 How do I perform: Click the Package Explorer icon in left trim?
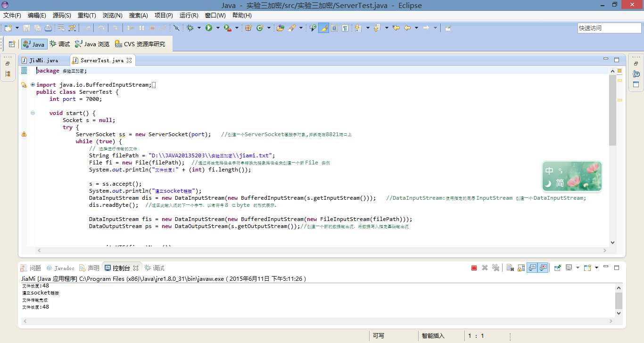(x=8, y=73)
